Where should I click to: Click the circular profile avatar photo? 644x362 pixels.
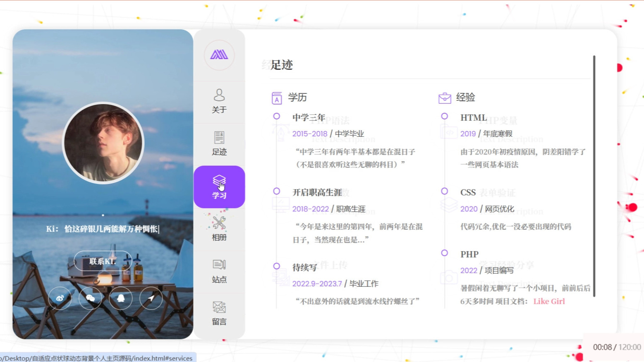point(103,143)
